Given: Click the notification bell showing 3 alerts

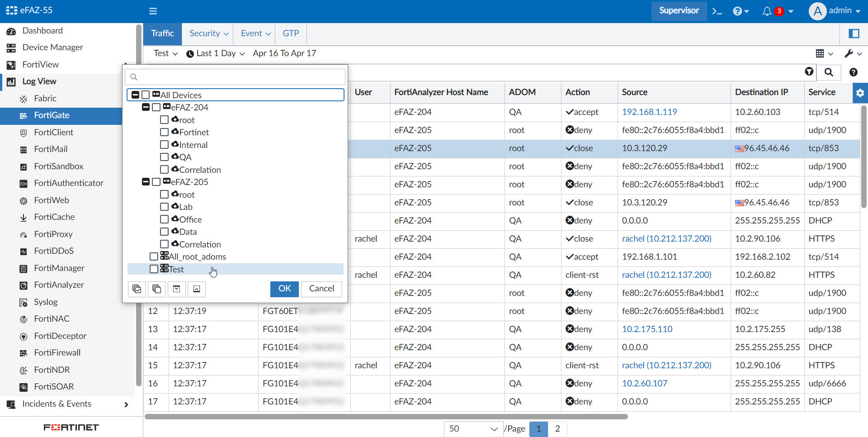Looking at the screenshot, I should pos(768,11).
